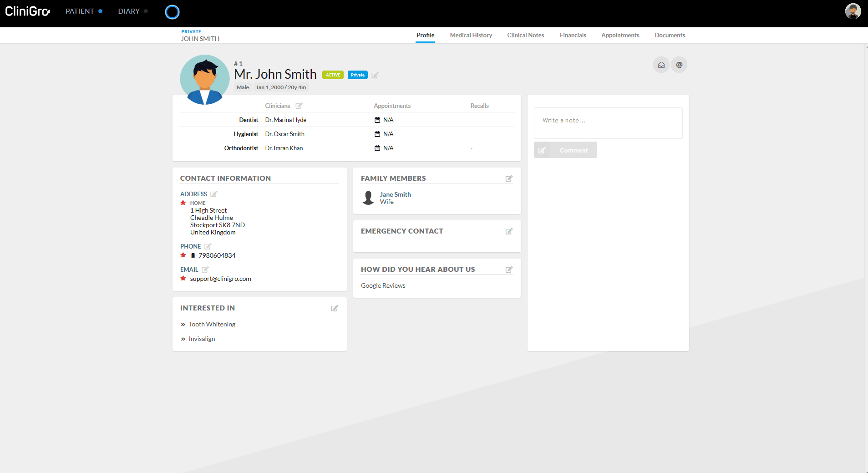Edit the Email section
Viewport: 868px width, 473px height.
[205, 270]
